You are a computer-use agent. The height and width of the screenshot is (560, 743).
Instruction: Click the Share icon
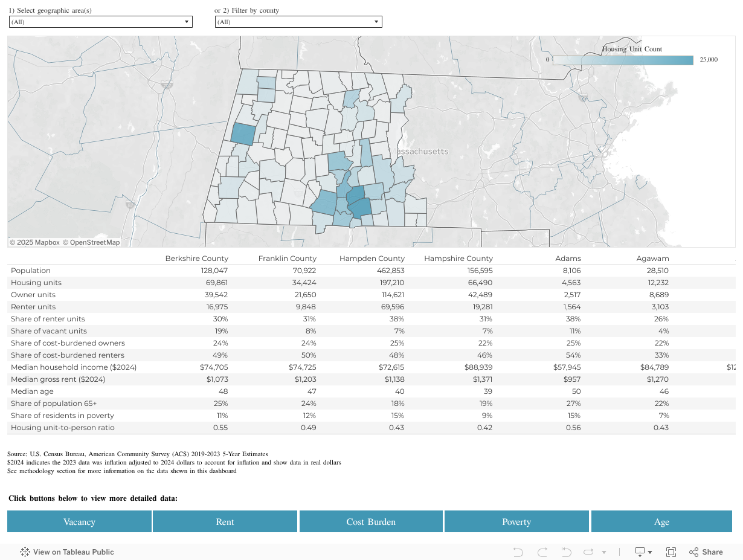[706, 552]
